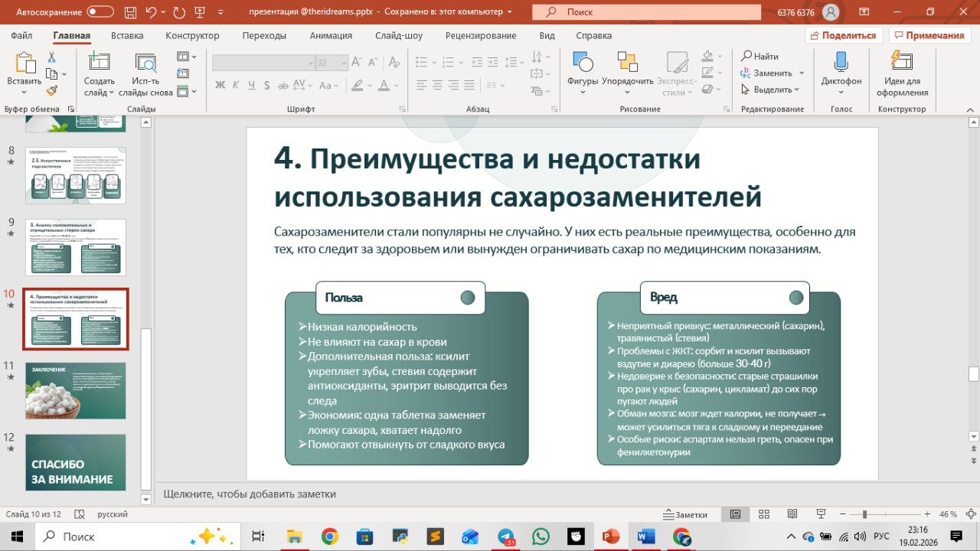The image size is (980, 551).
Task: Apply the red font color
Action: coord(384,85)
